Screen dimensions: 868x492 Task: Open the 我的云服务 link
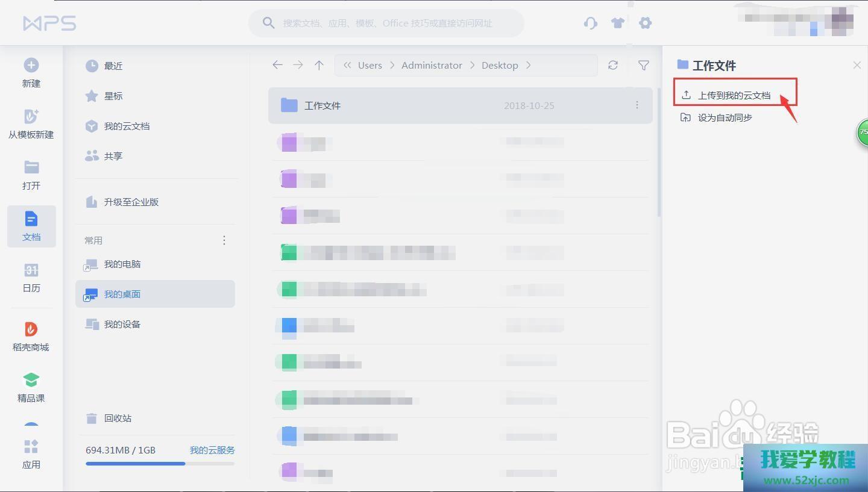coord(212,450)
